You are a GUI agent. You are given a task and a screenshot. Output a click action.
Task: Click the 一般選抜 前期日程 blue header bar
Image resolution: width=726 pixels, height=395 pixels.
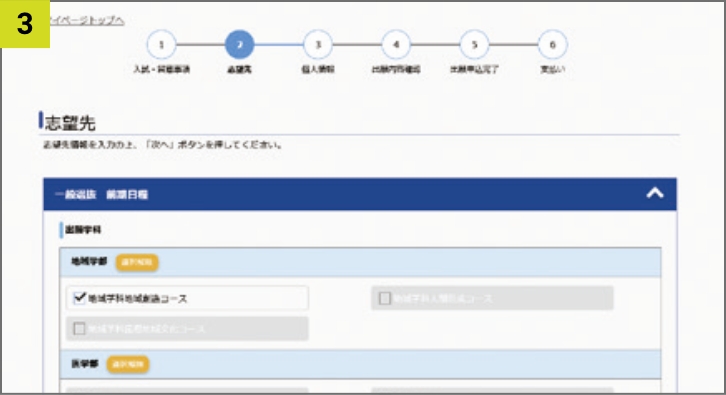pos(360,194)
